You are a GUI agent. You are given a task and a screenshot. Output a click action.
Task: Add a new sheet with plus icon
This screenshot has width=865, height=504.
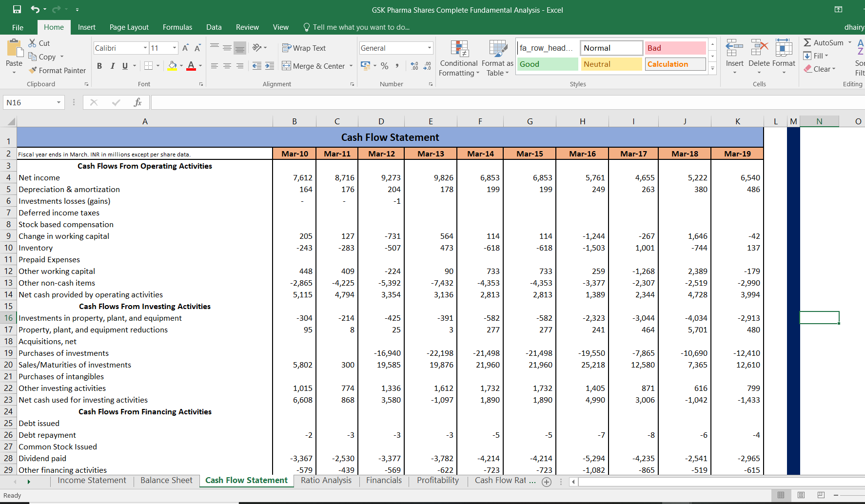547,482
